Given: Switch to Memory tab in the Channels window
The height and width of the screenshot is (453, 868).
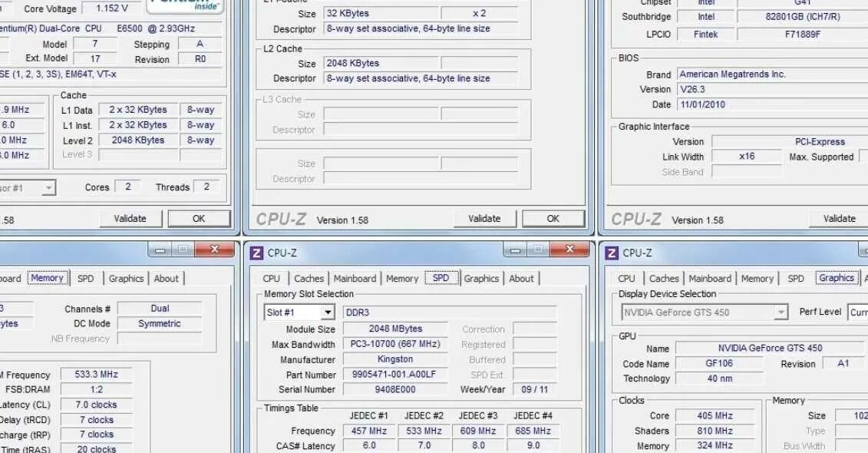Looking at the screenshot, I should [47, 278].
